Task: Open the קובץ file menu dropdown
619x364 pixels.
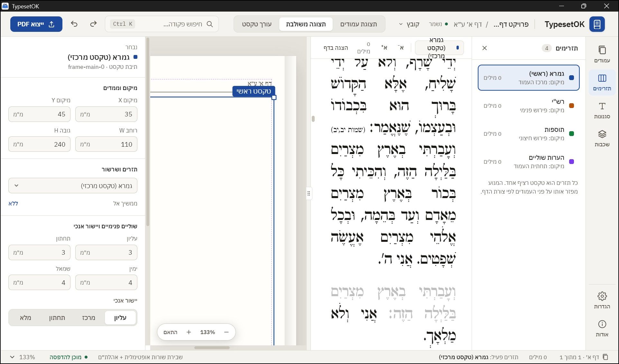Action: click(x=409, y=24)
